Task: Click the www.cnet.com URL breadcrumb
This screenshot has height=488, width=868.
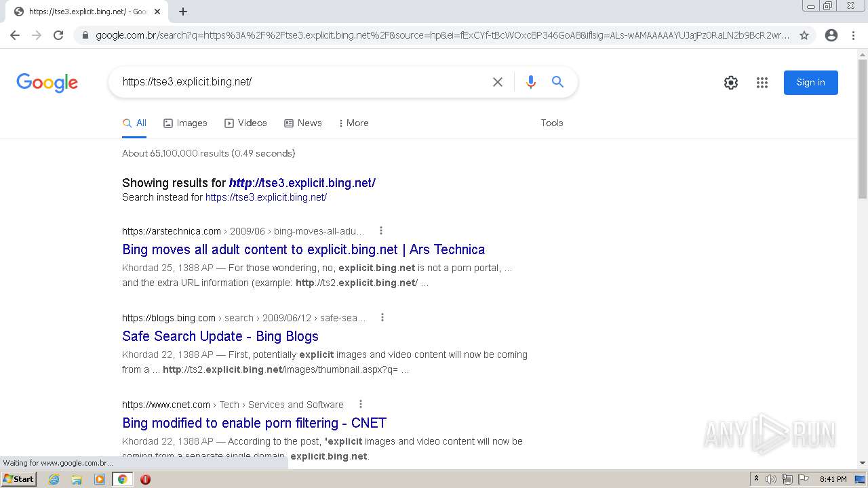Action: point(233,405)
